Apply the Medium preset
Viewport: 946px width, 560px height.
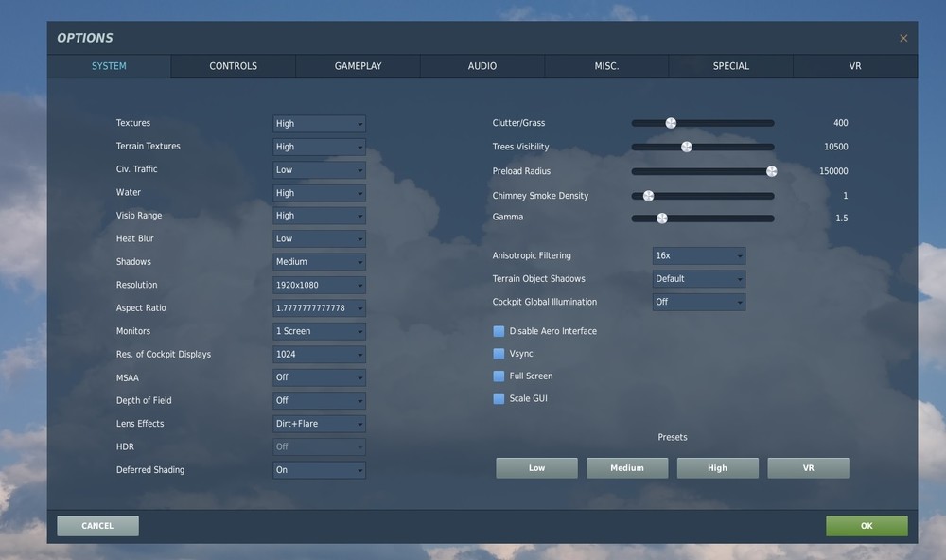(627, 467)
